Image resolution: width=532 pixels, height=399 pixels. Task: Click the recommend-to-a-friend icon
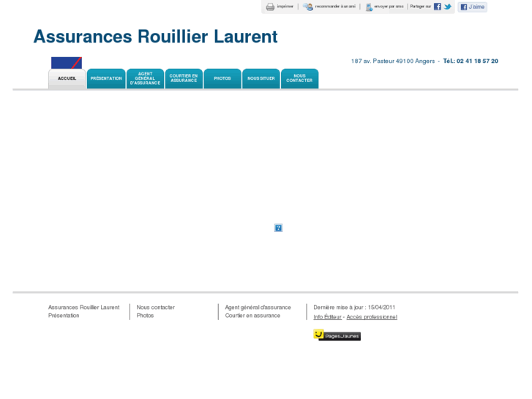pos(308,7)
